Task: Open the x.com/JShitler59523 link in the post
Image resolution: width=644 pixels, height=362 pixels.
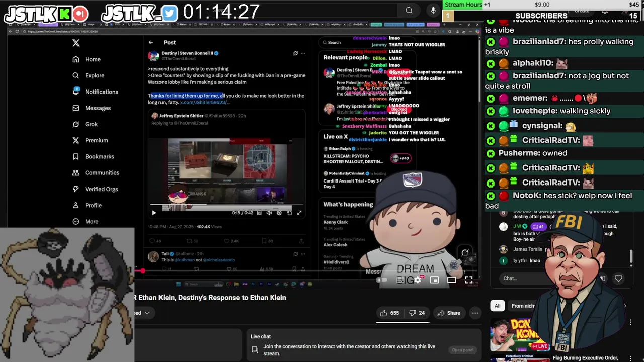Action: [x=205, y=102]
